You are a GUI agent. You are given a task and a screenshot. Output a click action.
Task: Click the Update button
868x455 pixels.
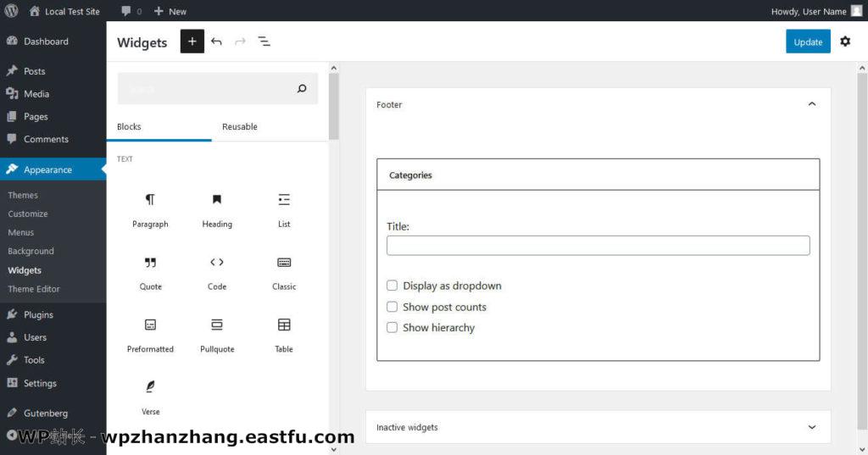click(808, 42)
